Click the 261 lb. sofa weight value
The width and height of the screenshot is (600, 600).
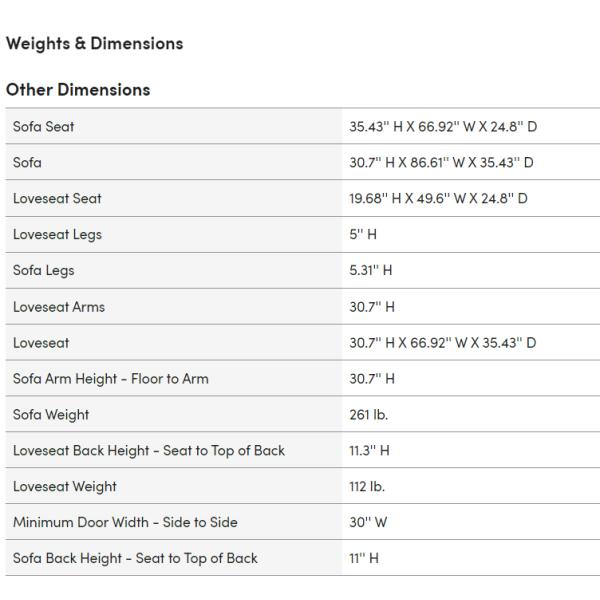pos(368,415)
